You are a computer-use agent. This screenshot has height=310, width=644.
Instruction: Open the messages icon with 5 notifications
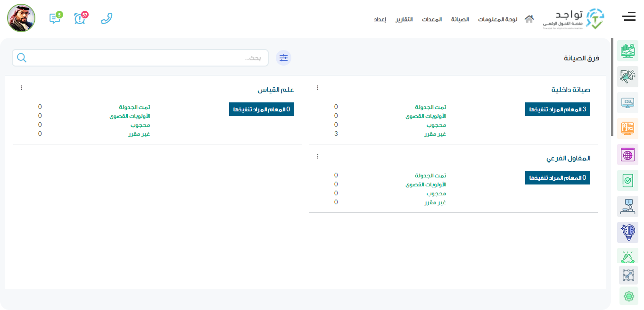(x=54, y=19)
